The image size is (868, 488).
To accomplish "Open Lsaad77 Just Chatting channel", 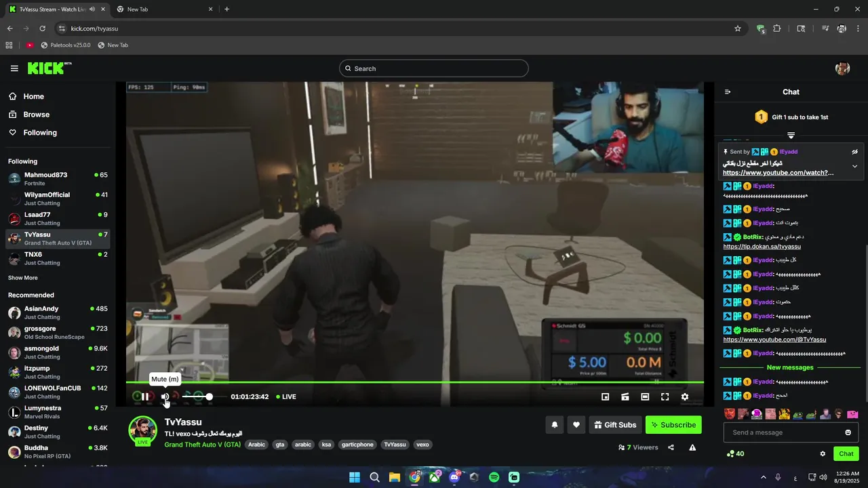I will [58, 218].
